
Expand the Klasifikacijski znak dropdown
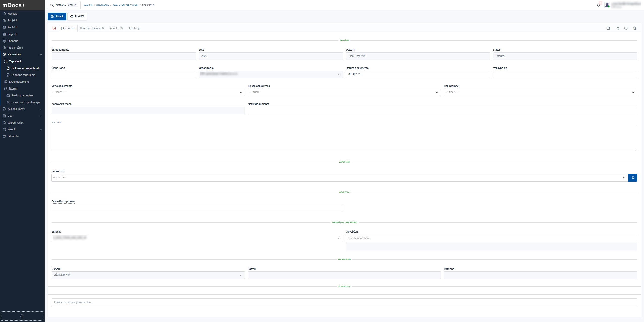point(344,92)
